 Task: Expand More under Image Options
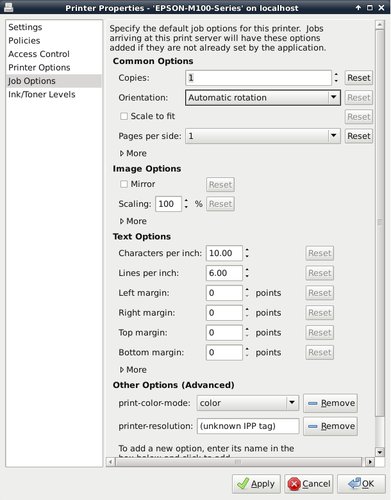pyautogui.click(x=133, y=221)
